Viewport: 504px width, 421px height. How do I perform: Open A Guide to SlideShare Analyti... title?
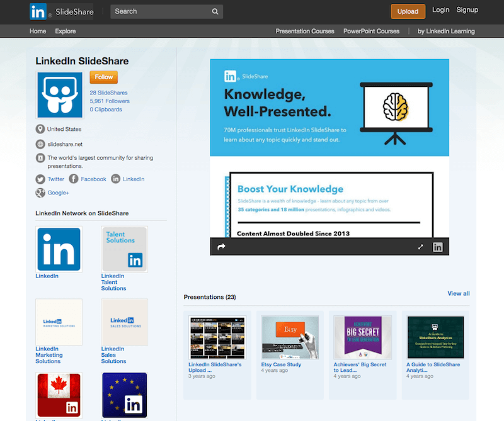tap(433, 368)
